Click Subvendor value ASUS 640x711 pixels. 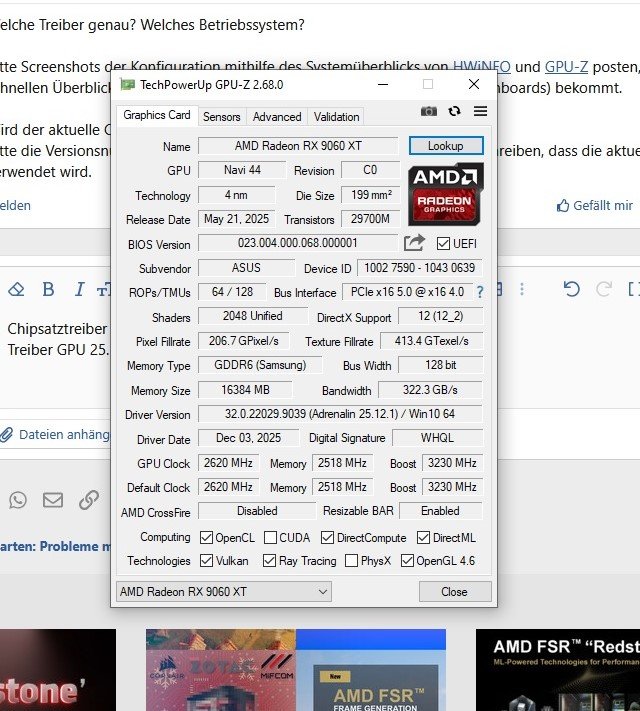pyautogui.click(x=246, y=268)
